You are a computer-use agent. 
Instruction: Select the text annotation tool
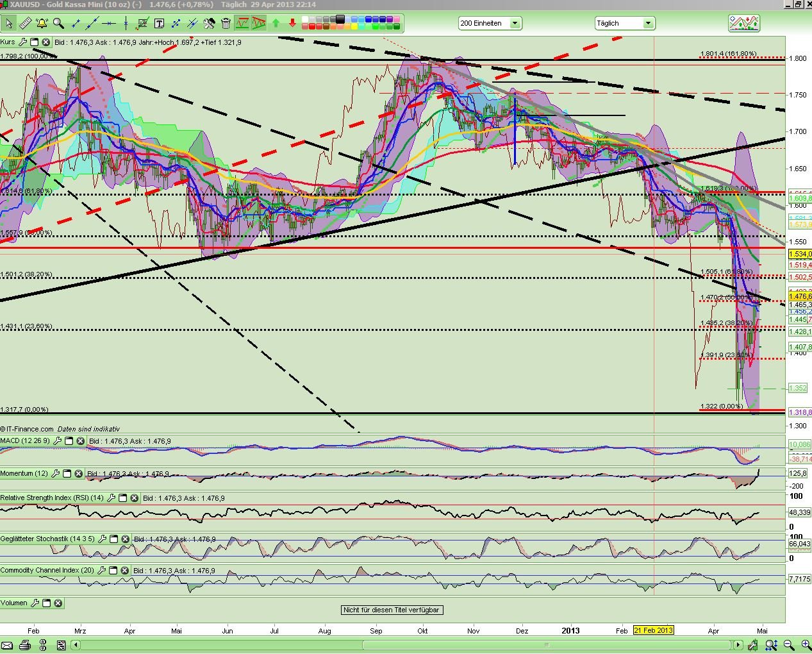[x=159, y=24]
